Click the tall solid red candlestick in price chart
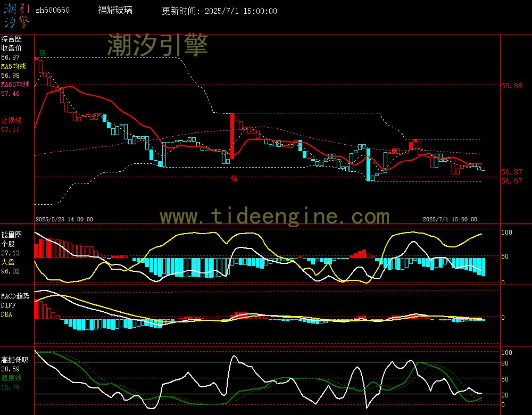532x415 pixels. [x=232, y=136]
